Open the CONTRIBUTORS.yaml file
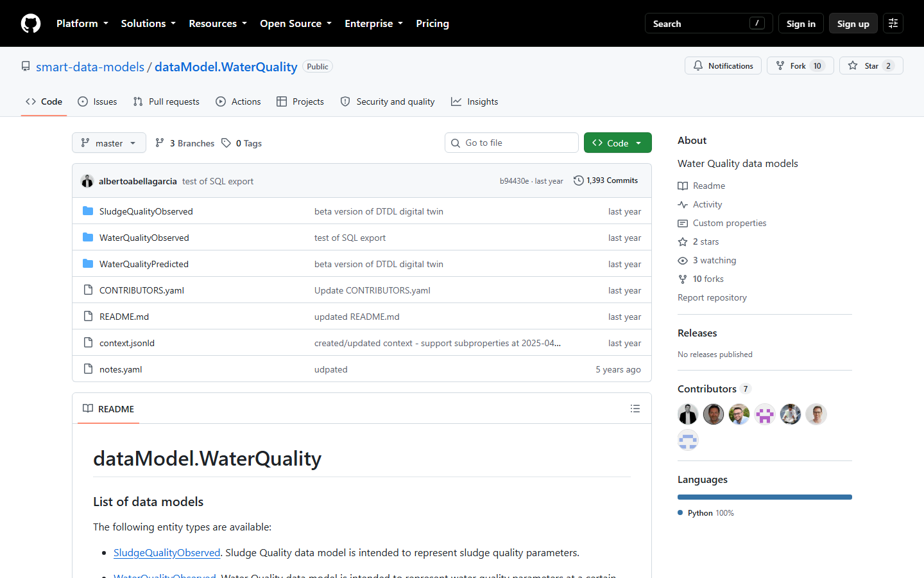Screen dimensions: 924x578 pos(142,290)
